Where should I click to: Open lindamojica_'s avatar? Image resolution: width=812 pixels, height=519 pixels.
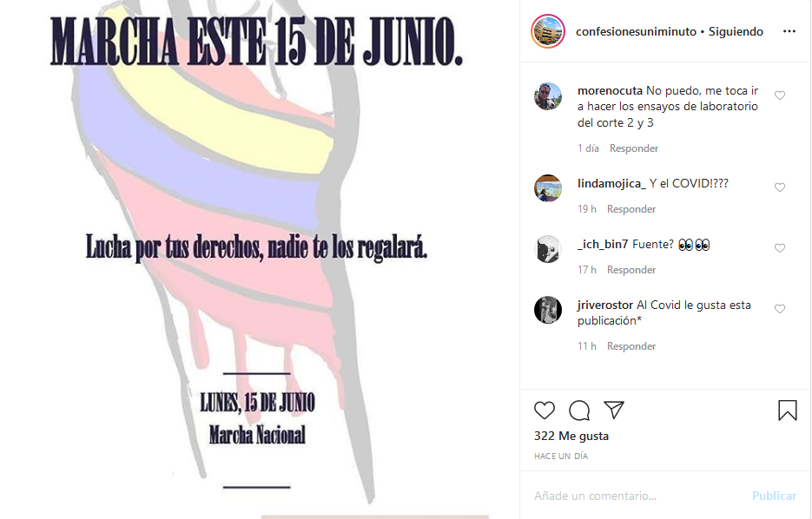click(548, 188)
